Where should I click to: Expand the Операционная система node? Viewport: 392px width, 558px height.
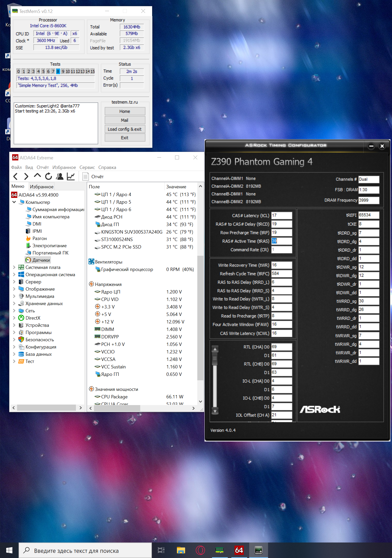click(x=14, y=275)
